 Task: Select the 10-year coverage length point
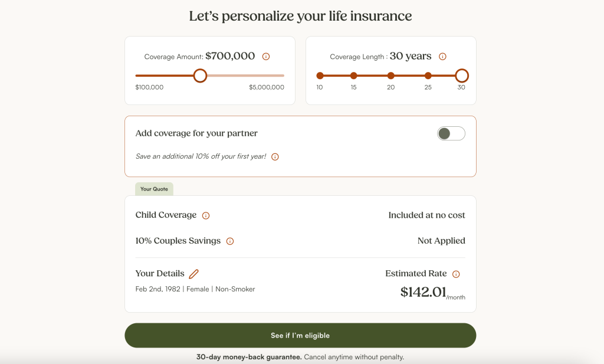coord(320,76)
